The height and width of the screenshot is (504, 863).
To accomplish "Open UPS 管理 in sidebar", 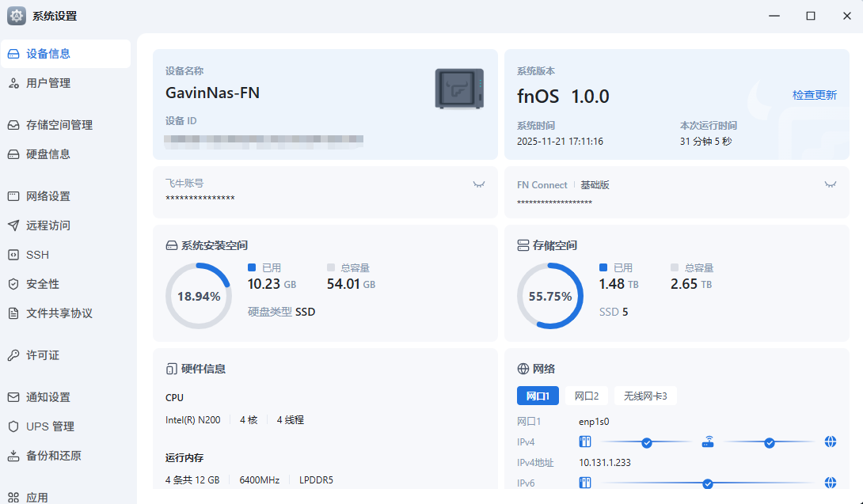I will (66, 426).
